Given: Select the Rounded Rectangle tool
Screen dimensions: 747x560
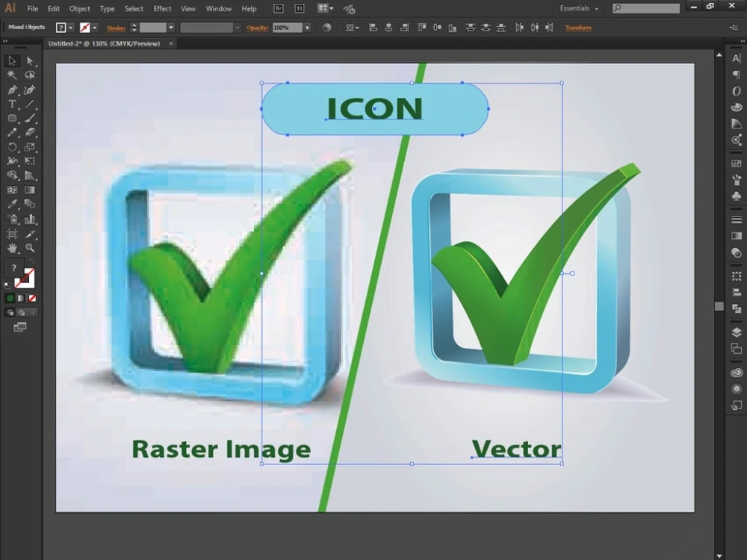Looking at the screenshot, I should click(x=12, y=118).
